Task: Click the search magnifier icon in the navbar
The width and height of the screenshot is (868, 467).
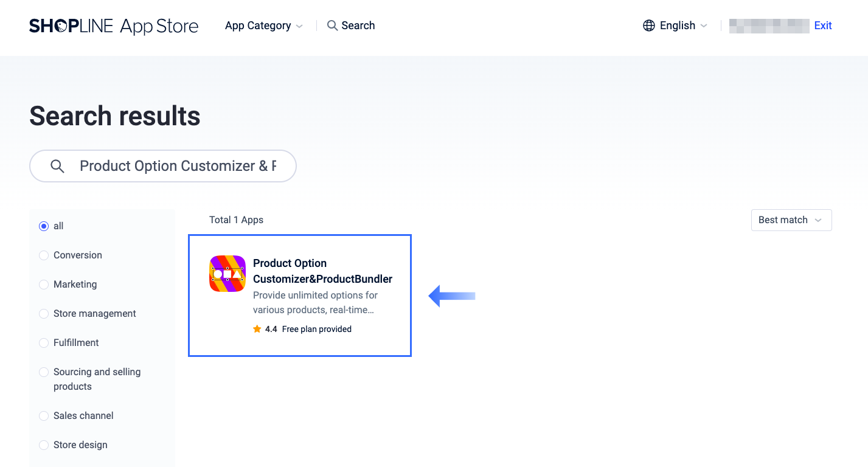Action: 332,26
